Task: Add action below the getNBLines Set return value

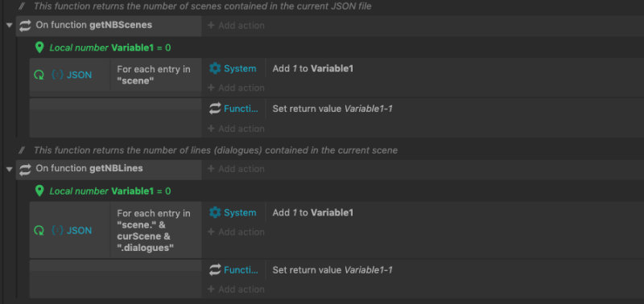Action: click(236, 290)
